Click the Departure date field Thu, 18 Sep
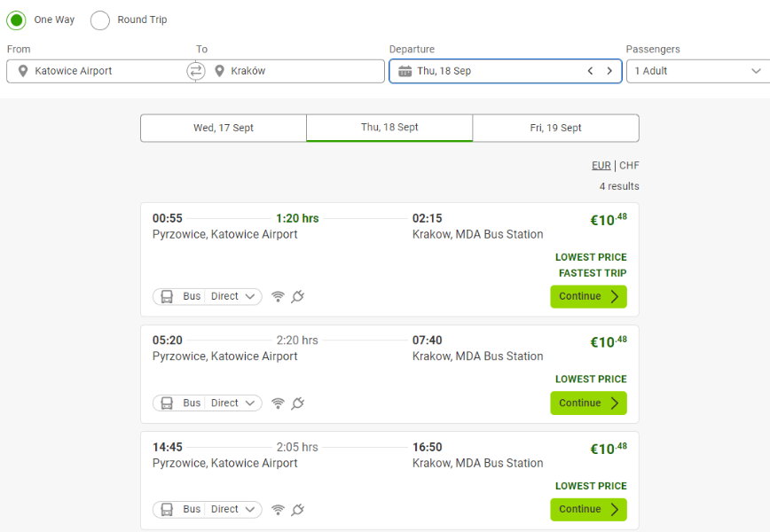Image resolution: width=770 pixels, height=532 pixels. pyautogui.click(x=506, y=71)
